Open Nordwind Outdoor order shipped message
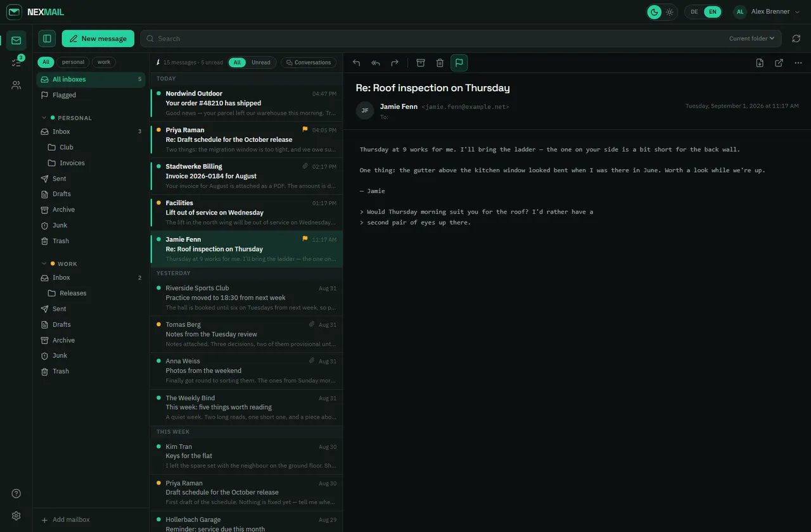The width and height of the screenshot is (811, 532). [x=246, y=103]
